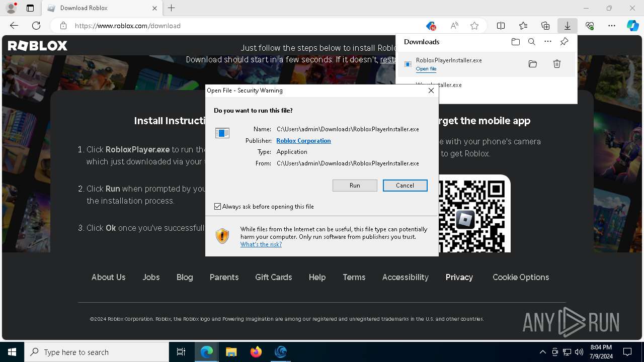
Task: Uncheck Always ask before opening this file
Action: tap(217, 207)
